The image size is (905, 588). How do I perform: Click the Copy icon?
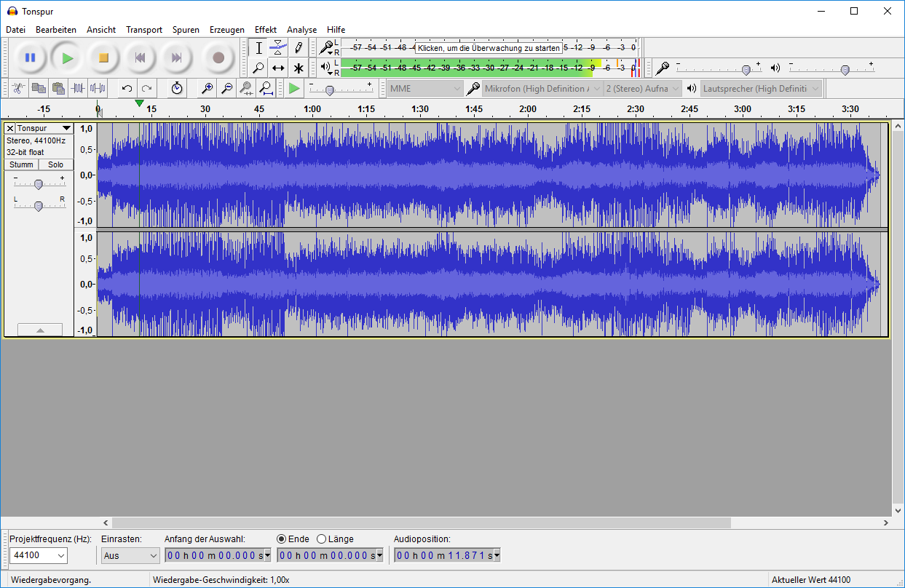39,88
